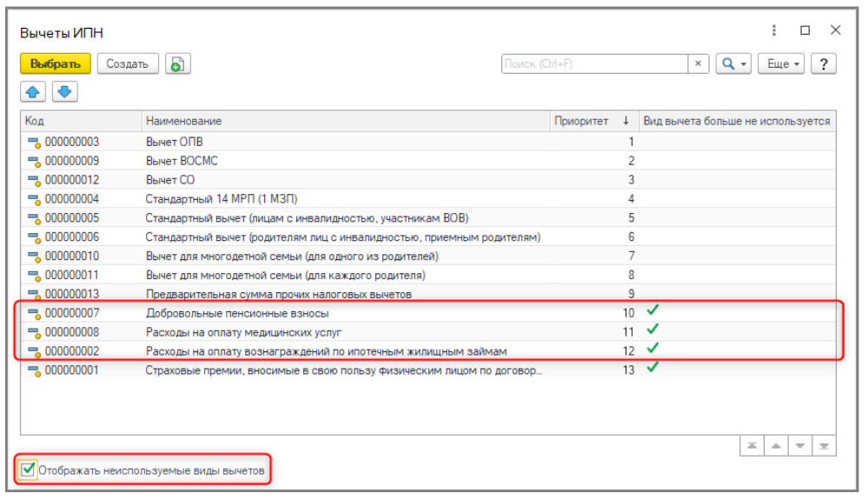Move the item down with blue arrow
This screenshot has height=500, width=868.
click(x=65, y=91)
